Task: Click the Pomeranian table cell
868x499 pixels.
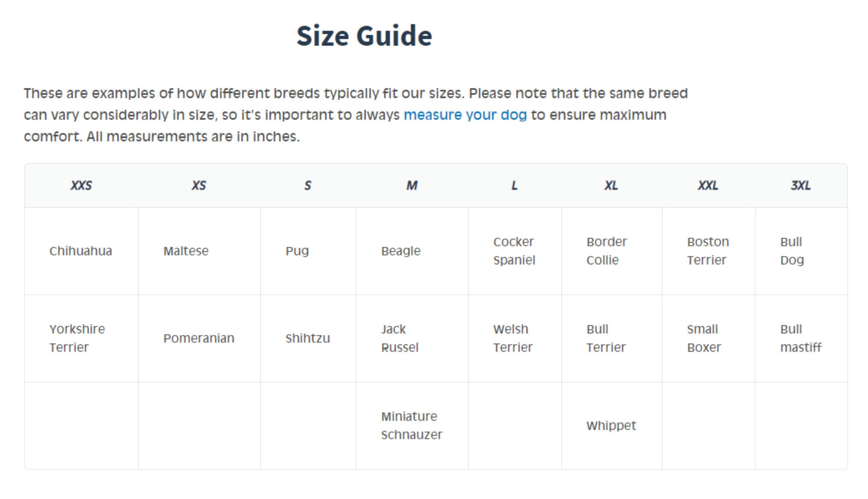Action: pyautogui.click(x=199, y=338)
